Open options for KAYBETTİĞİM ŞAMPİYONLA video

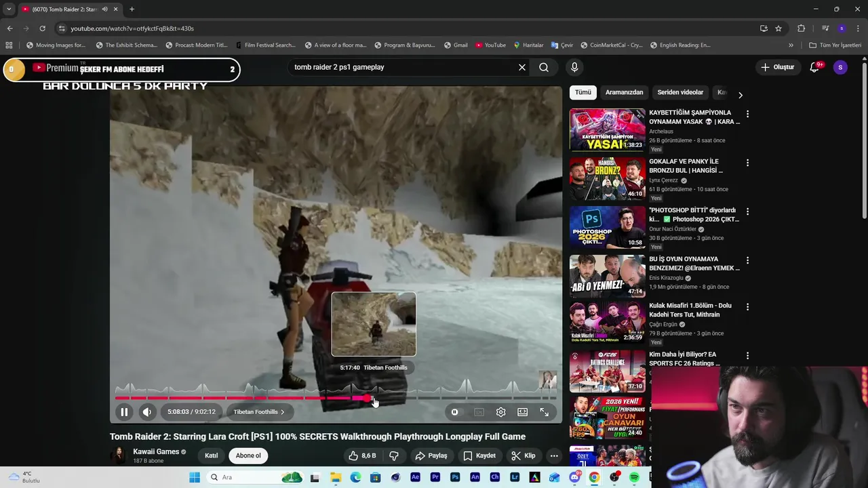747,114
